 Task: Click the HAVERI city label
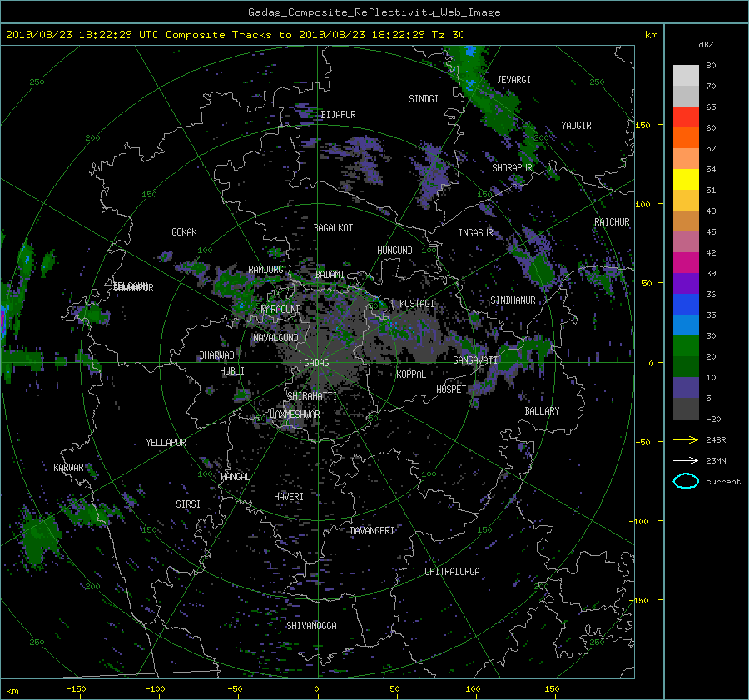click(x=289, y=497)
